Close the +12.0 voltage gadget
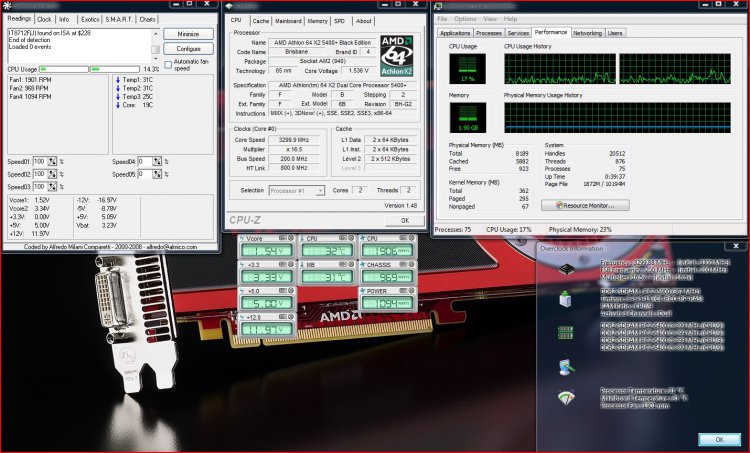Image resolution: width=750 pixels, height=453 pixels. pos(290,317)
